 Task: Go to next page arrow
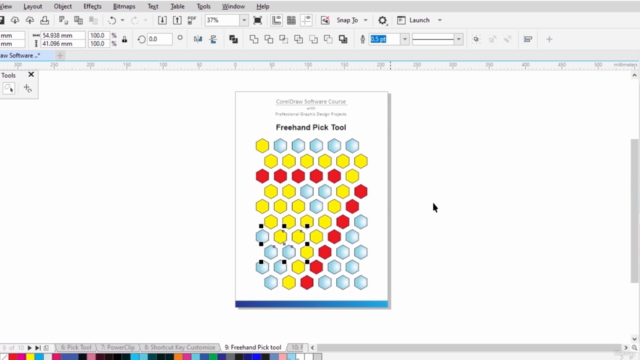(29, 348)
